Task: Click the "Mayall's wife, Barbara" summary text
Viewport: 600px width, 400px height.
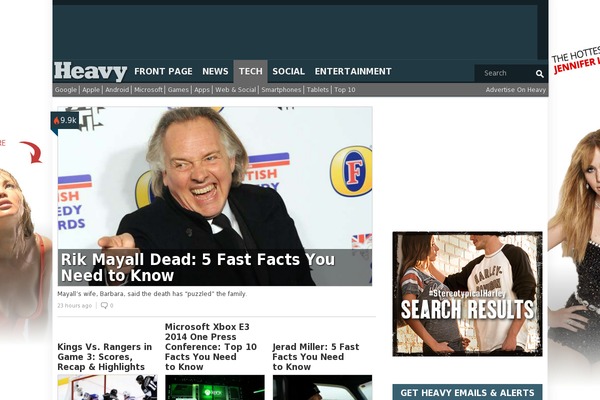Action: [x=152, y=294]
